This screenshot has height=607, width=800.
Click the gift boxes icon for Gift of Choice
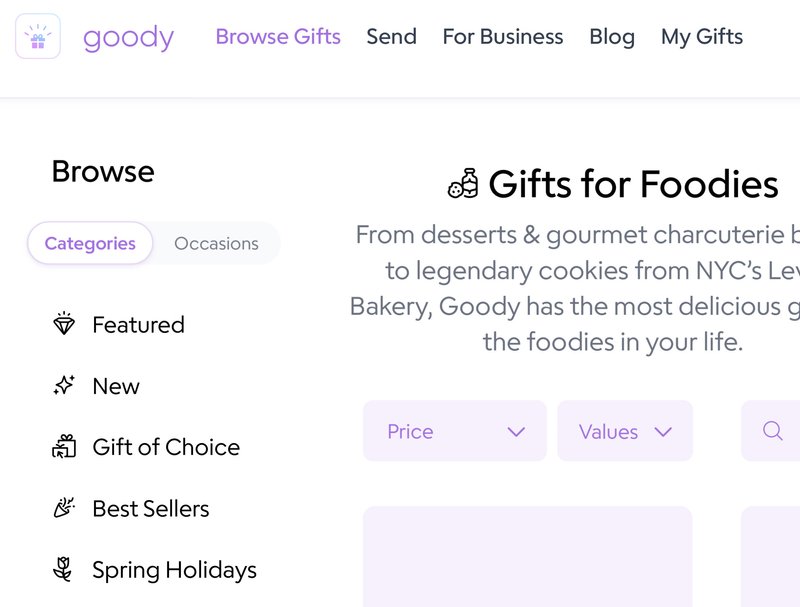64,447
